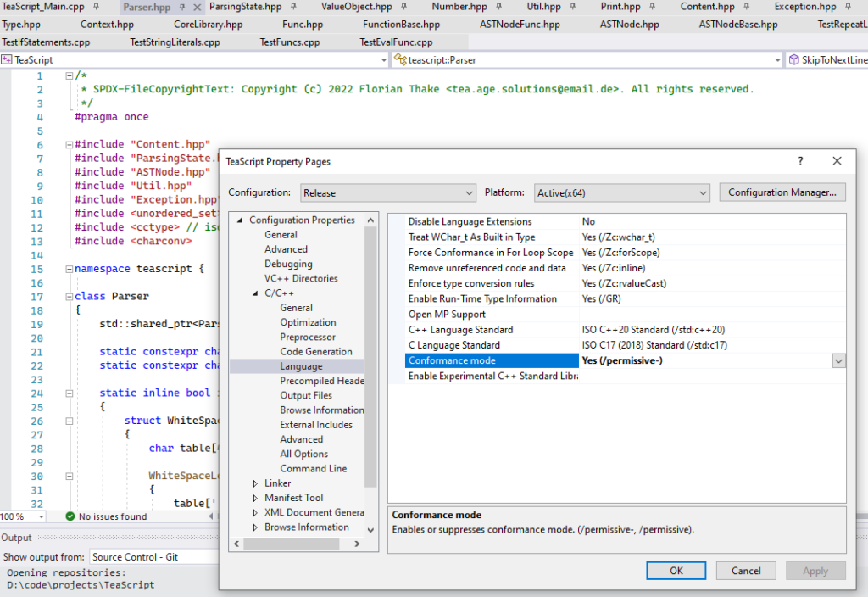This screenshot has height=597, width=868.
Task: Open the Conformance mode value dropdown
Action: pos(838,360)
